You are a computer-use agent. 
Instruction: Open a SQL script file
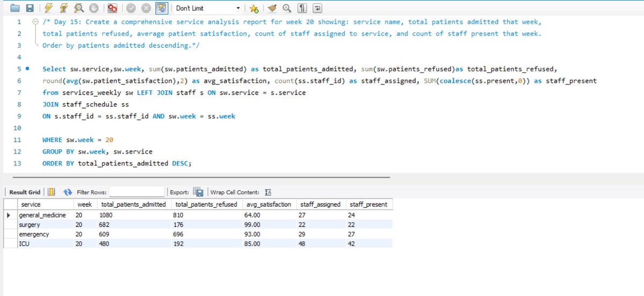click(15, 8)
